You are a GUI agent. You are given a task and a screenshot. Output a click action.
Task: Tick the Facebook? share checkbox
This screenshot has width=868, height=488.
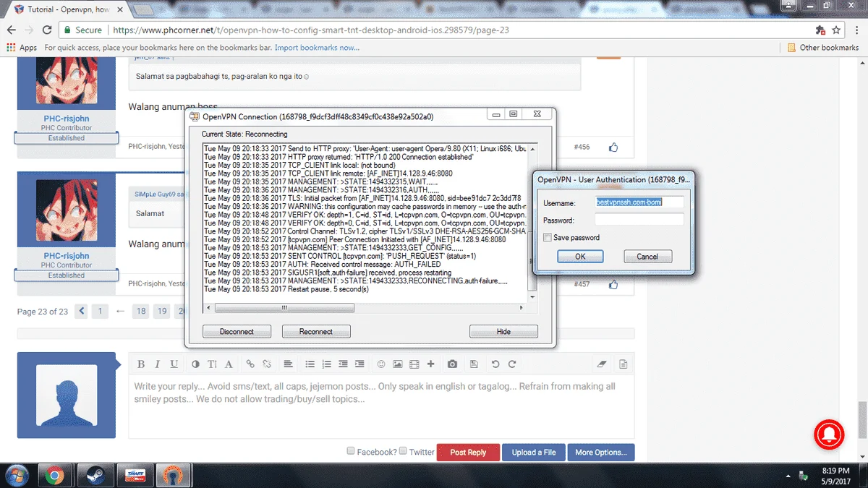[x=351, y=450]
